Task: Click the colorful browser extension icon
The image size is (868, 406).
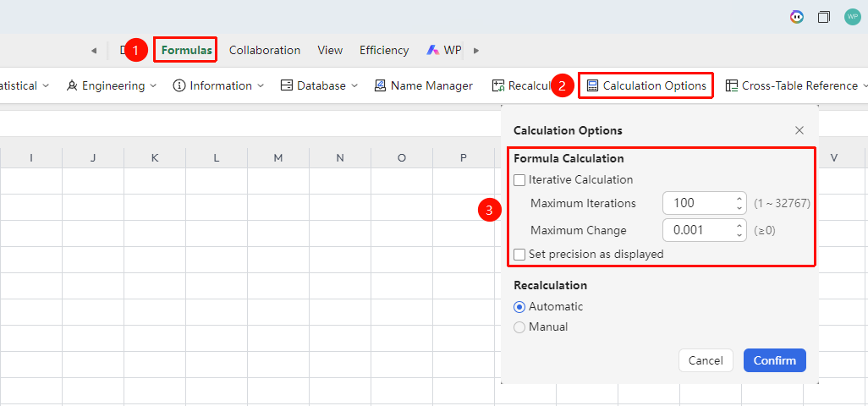Action: click(x=797, y=17)
